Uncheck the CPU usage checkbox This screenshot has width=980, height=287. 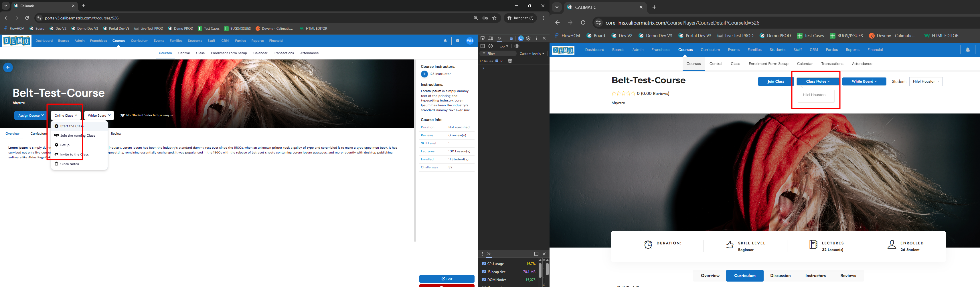484,264
